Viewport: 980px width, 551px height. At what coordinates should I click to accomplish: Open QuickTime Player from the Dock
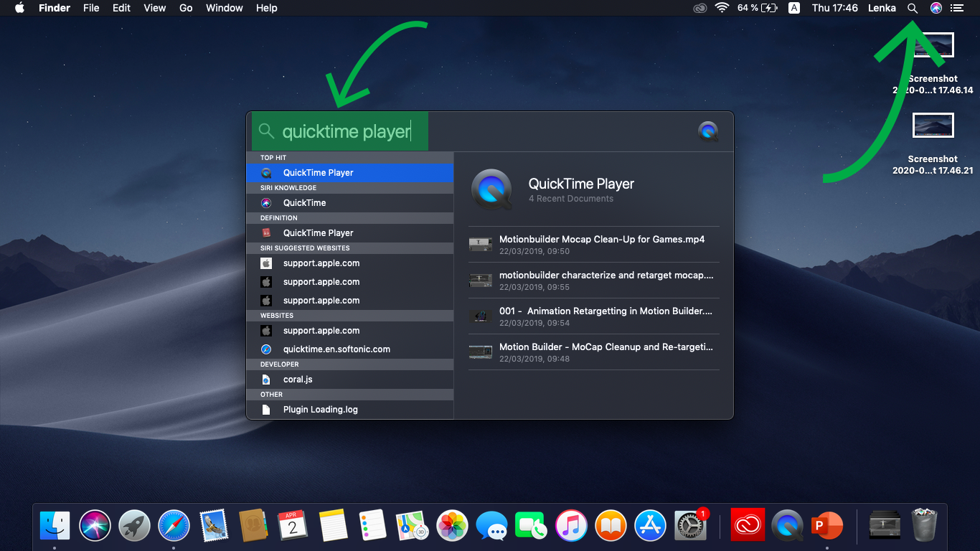787,526
